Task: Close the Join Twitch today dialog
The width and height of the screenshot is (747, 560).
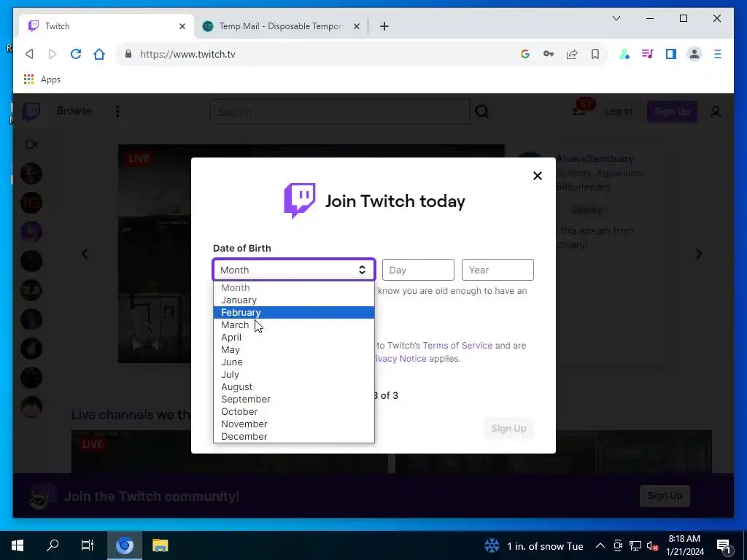Action: (x=538, y=176)
